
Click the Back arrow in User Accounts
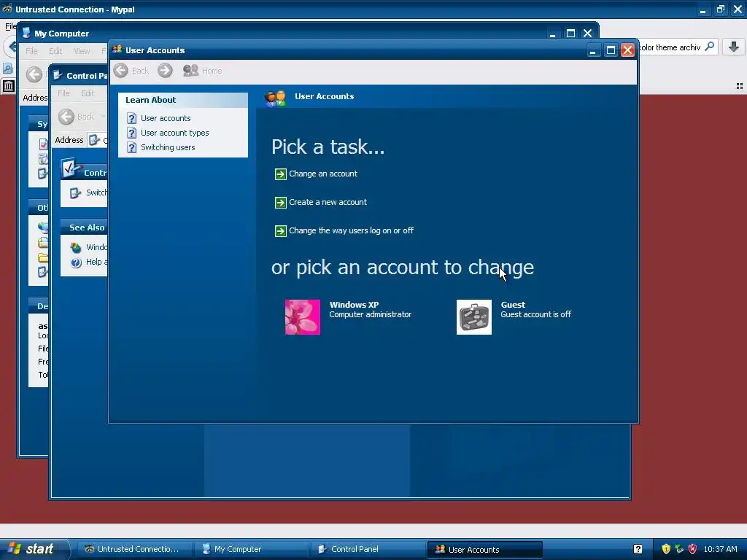pos(120,71)
